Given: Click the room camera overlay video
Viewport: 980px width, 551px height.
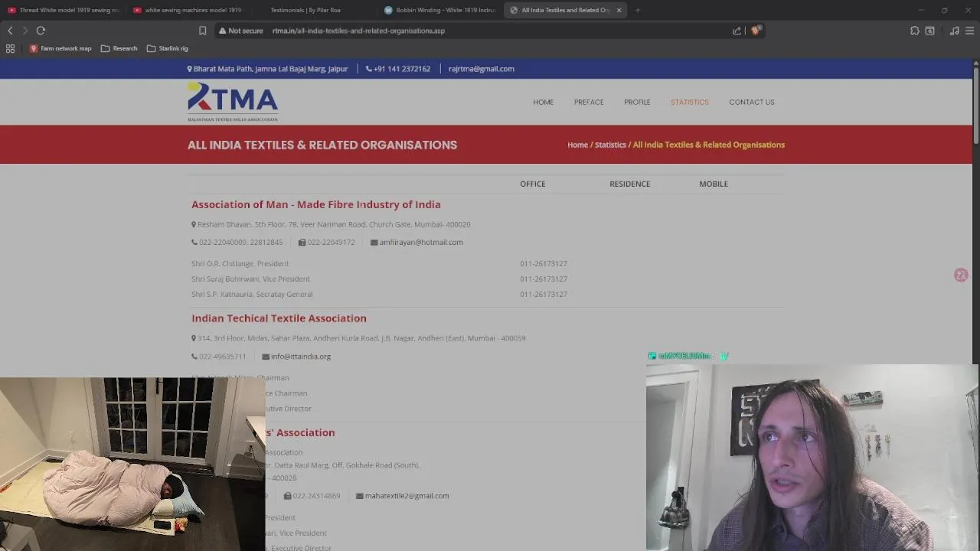Looking at the screenshot, I should click(132, 464).
